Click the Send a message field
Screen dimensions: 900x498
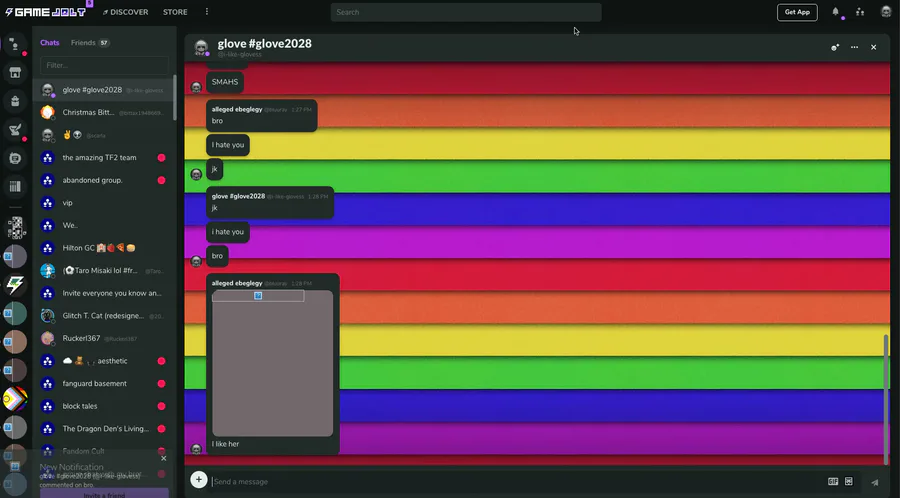(x=517, y=481)
